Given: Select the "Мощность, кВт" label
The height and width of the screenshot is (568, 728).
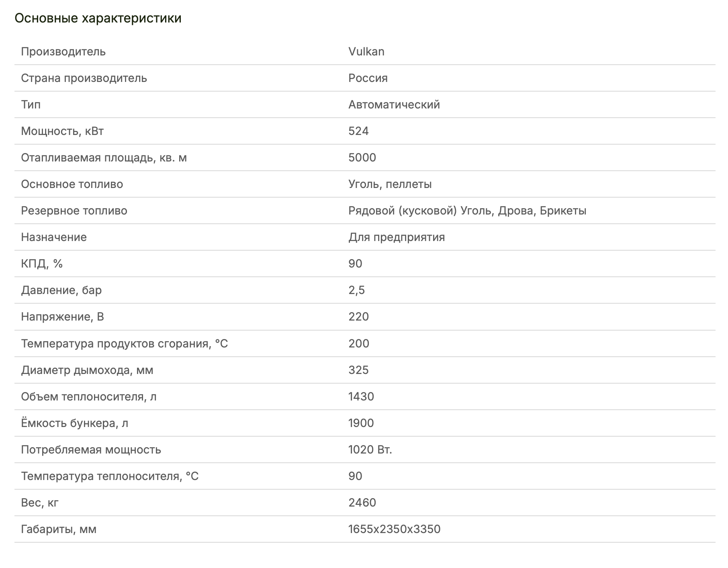Looking at the screenshot, I should (x=62, y=131).
